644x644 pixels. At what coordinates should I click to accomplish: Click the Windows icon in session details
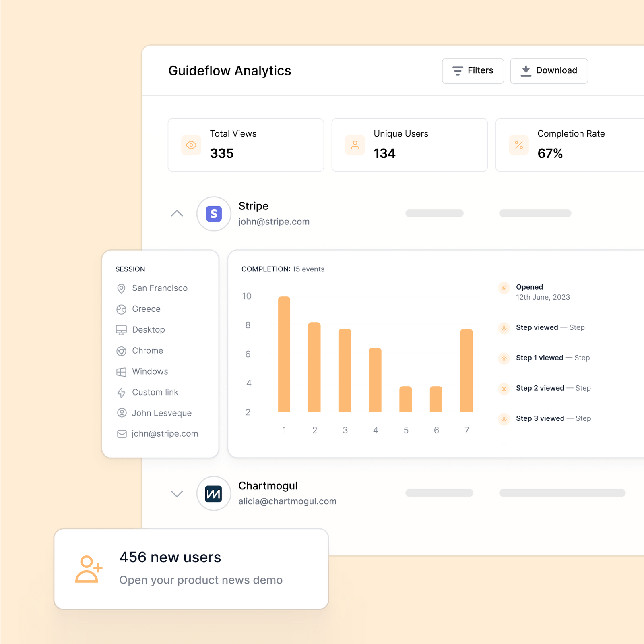(121, 371)
